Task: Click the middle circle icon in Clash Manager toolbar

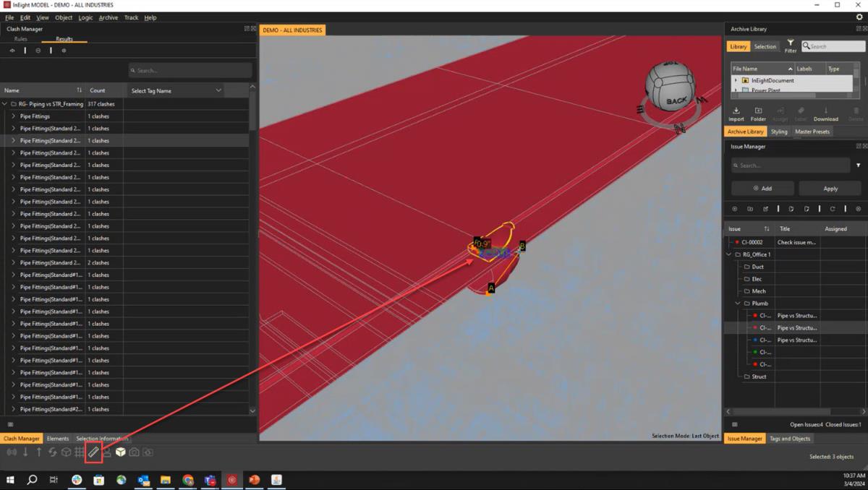Action: coord(38,51)
